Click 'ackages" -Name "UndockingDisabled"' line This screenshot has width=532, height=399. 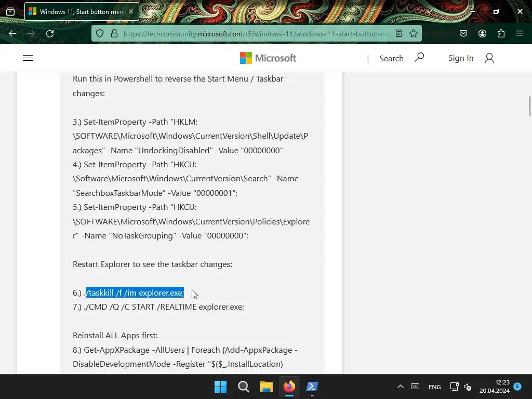pyautogui.click(x=178, y=150)
